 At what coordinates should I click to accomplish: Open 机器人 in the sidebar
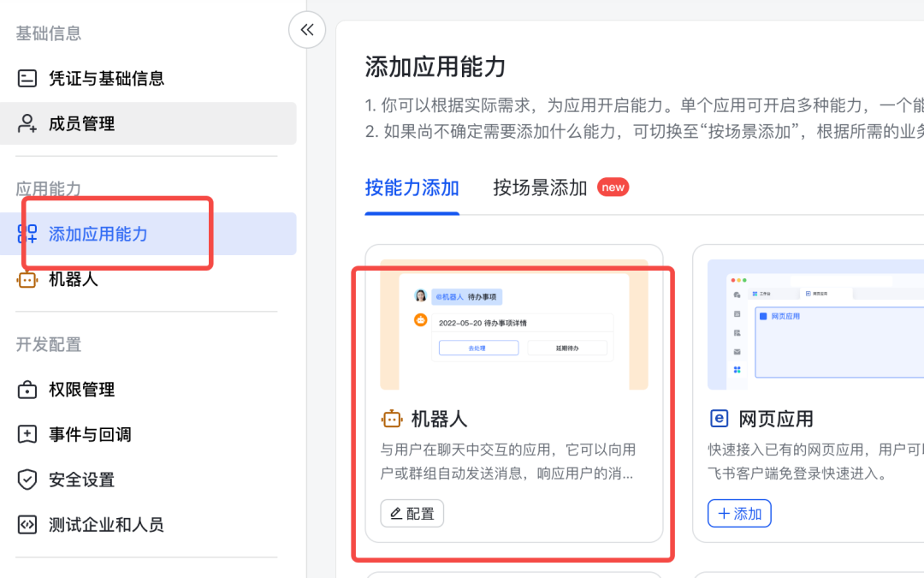click(x=148, y=279)
